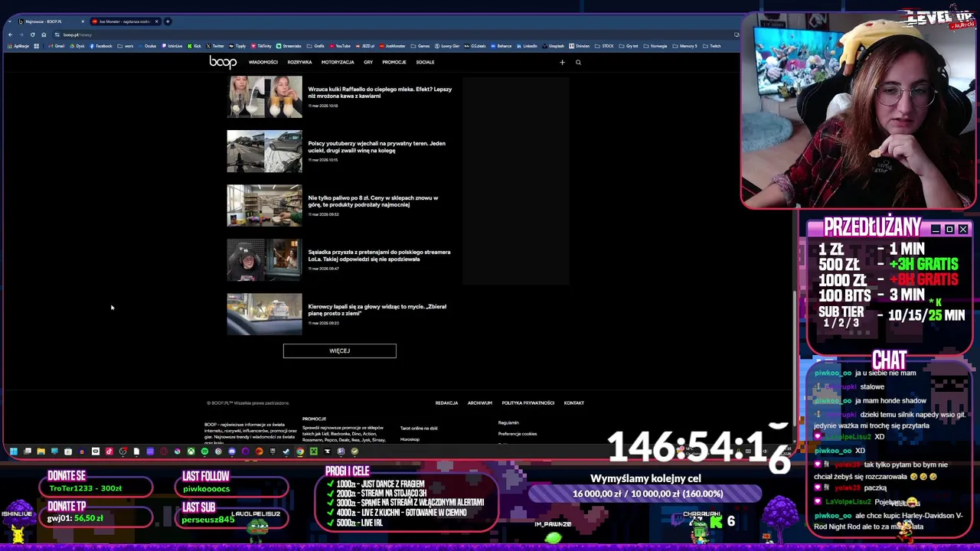Viewport: 980px width, 551px height.
Task: Expand the Memory 5 bookmarks folder
Action: point(684,46)
